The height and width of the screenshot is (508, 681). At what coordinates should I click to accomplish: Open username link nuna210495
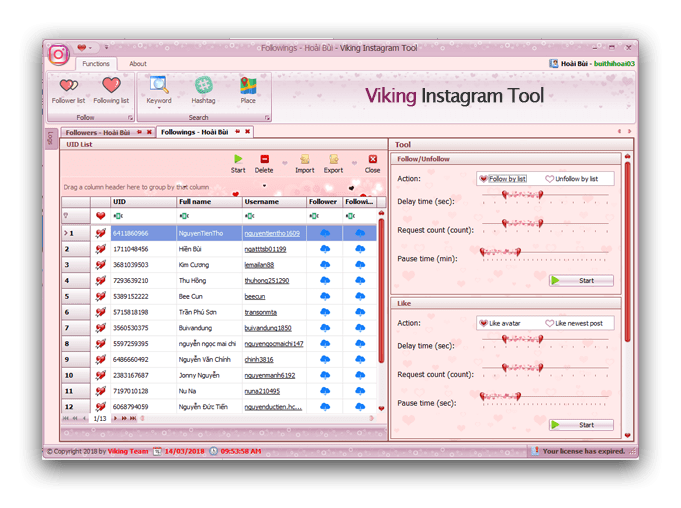[x=262, y=391]
